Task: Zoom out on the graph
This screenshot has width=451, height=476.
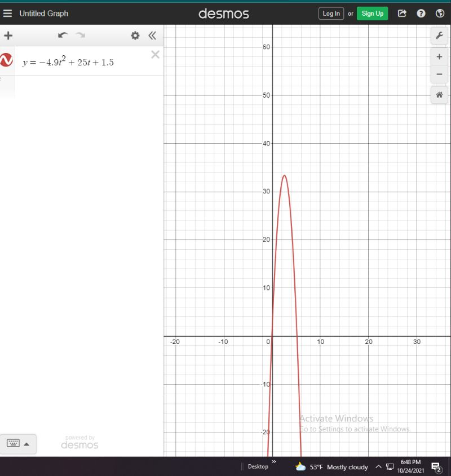Action: click(439, 74)
